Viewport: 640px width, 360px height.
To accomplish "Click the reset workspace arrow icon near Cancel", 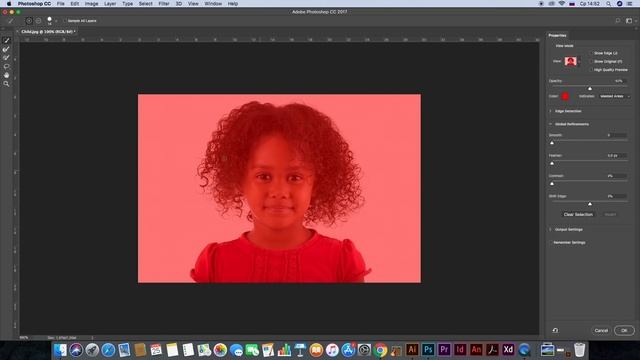I will tap(555, 330).
